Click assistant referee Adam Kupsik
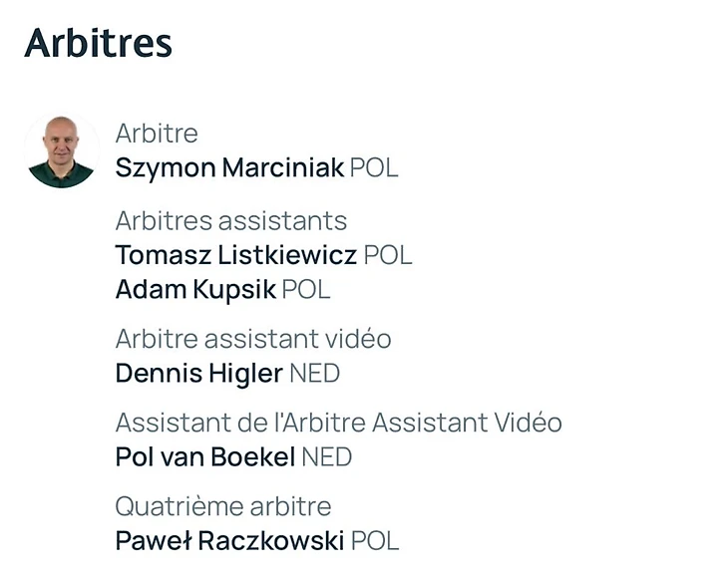 click(x=195, y=290)
